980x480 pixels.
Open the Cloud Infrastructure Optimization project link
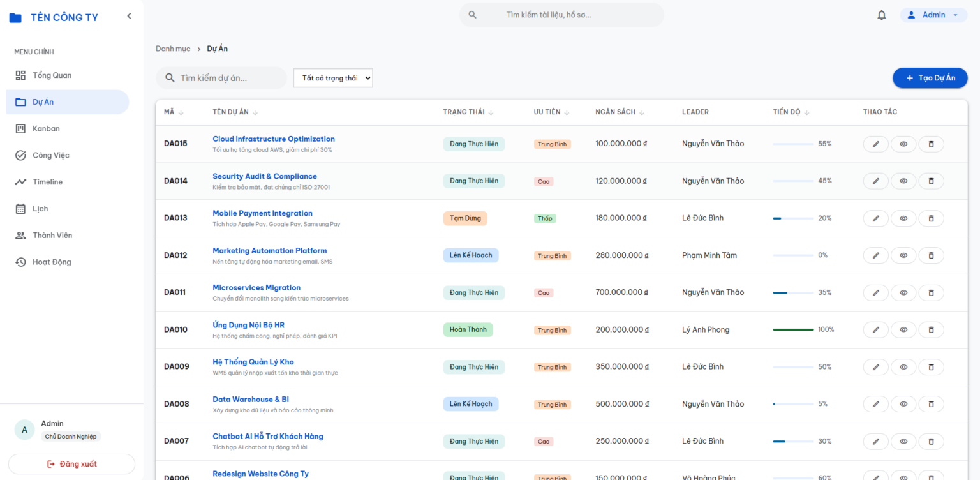274,139
